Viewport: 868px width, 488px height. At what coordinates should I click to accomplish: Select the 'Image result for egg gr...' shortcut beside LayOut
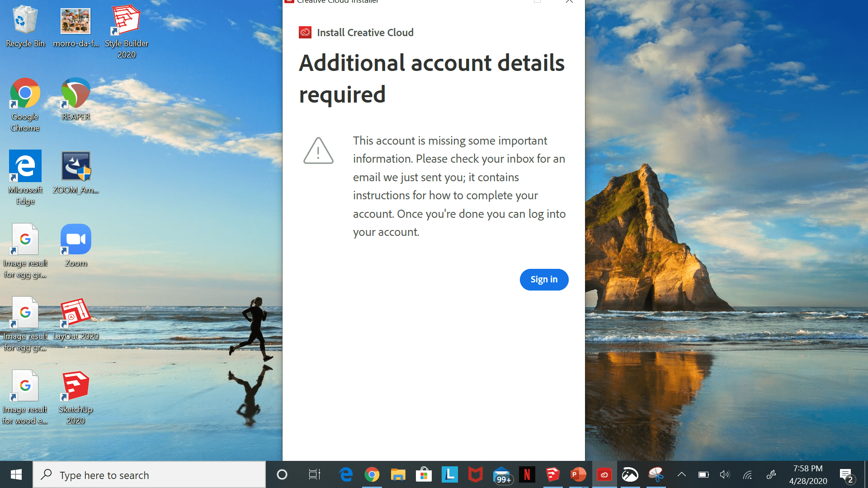[x=25, y=324]
